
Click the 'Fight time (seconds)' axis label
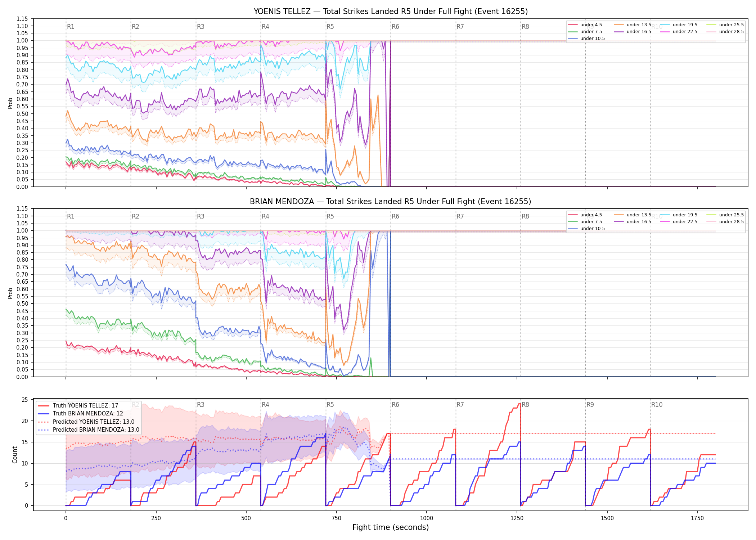391,527
